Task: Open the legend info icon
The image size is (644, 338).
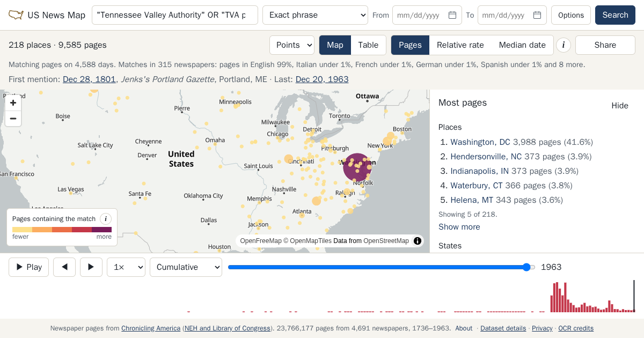Action: click(x=106, y=219)
